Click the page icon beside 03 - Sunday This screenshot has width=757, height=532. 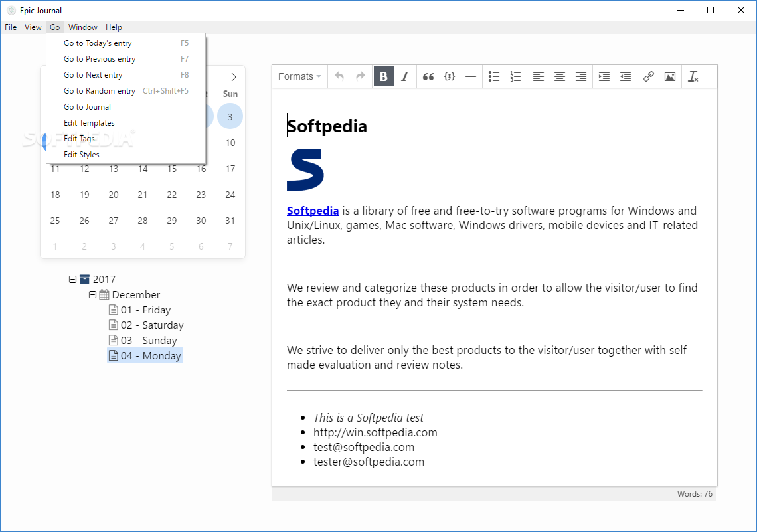click(x=114, y=340)
